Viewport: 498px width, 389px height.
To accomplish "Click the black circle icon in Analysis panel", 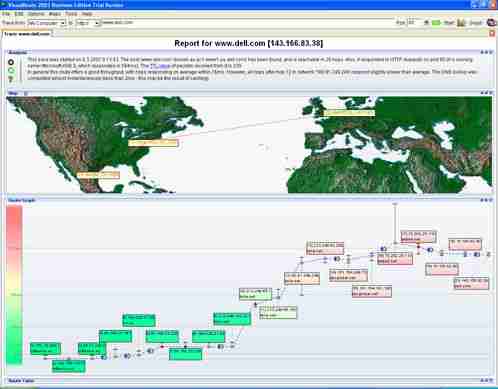I will [11, 62].
